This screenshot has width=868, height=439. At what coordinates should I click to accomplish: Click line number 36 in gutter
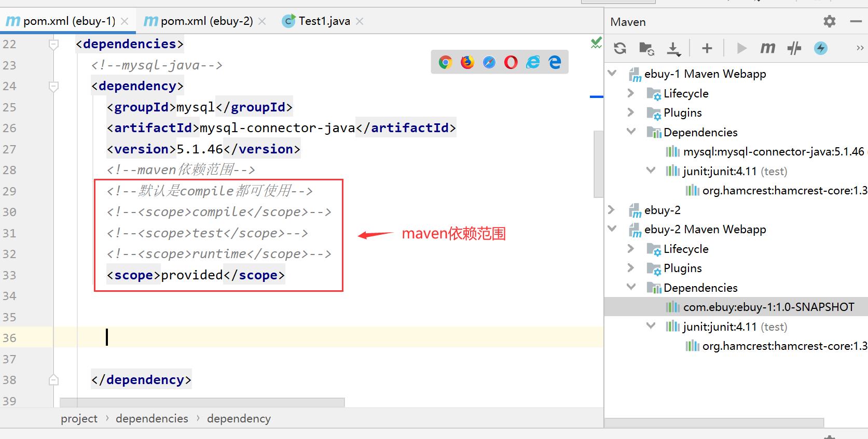[10, 338]
